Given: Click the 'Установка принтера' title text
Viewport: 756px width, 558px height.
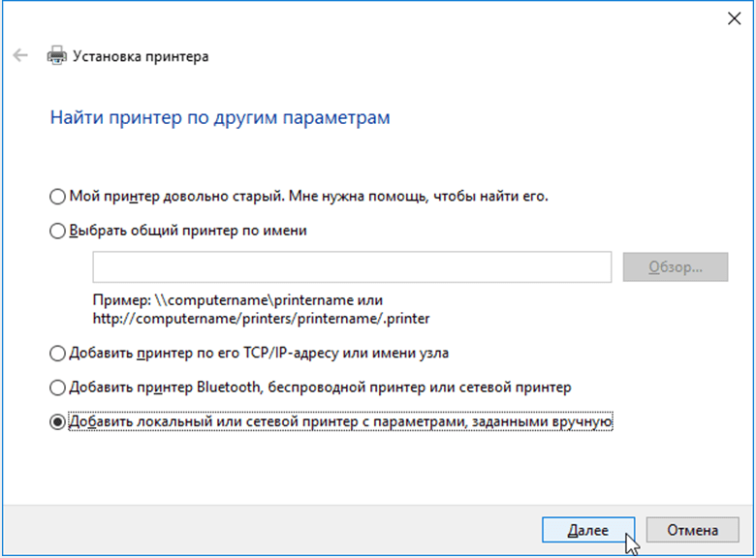Looking at the screenshot, I should pyautogui.click(x=141, y=56).
